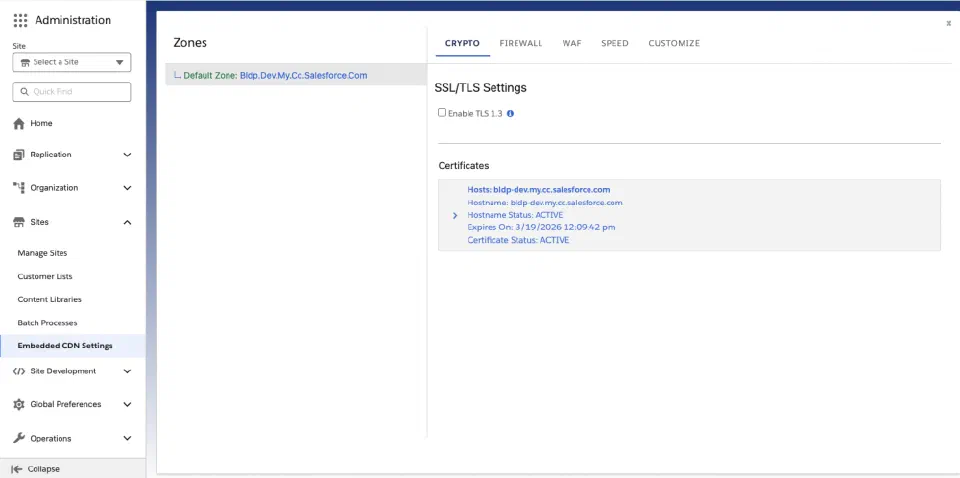The image size is (960, 478).
Task: Enable the TLS 1.3 checkbox
Action: (x=442, y=113)
